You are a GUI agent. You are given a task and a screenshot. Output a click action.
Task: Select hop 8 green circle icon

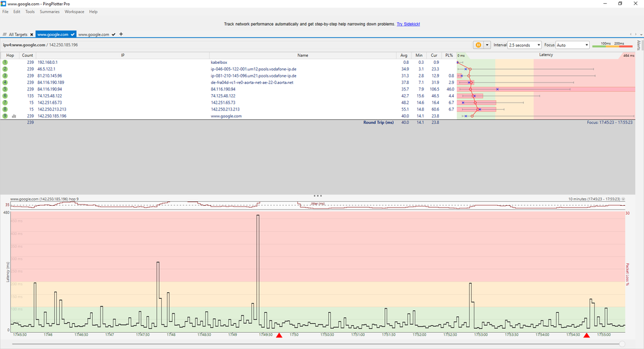(x=5, y=110)
